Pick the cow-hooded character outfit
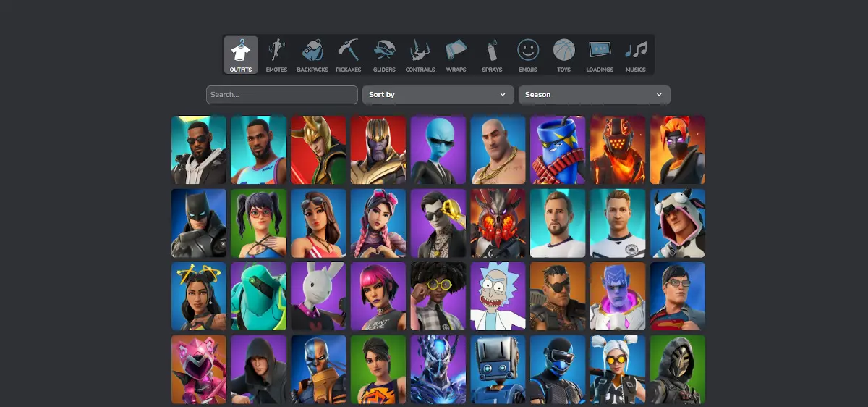Screen dimensions: 868x407 pyautogui.click(x=678, y=223)
